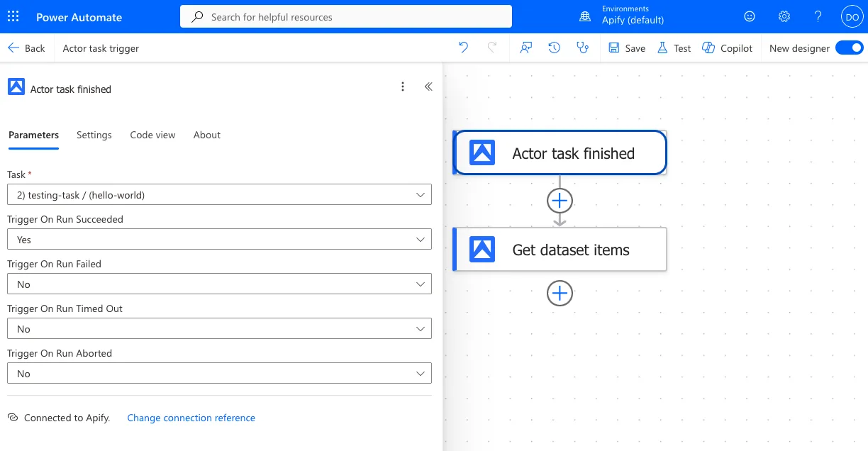Screen dimensions: 868x451
Task: Open the flow checker stethoscope icon
Action: coord(583,48)
